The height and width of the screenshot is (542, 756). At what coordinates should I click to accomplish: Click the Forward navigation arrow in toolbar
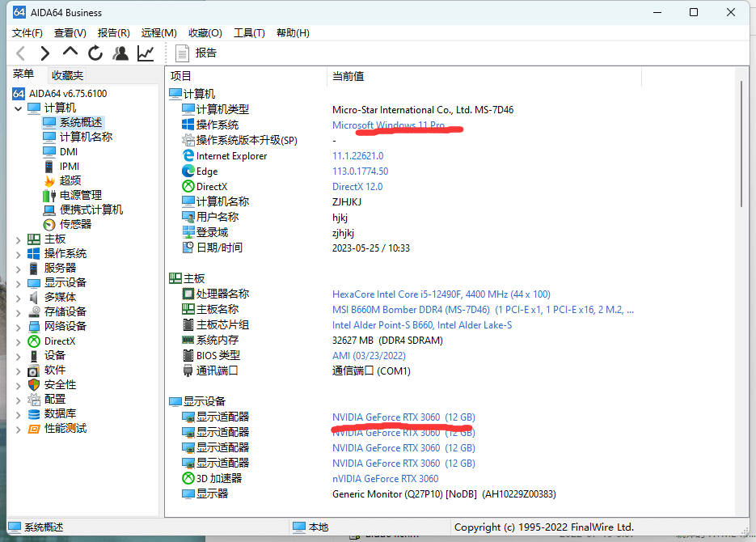pyautogui.click(x=45, y=53)
